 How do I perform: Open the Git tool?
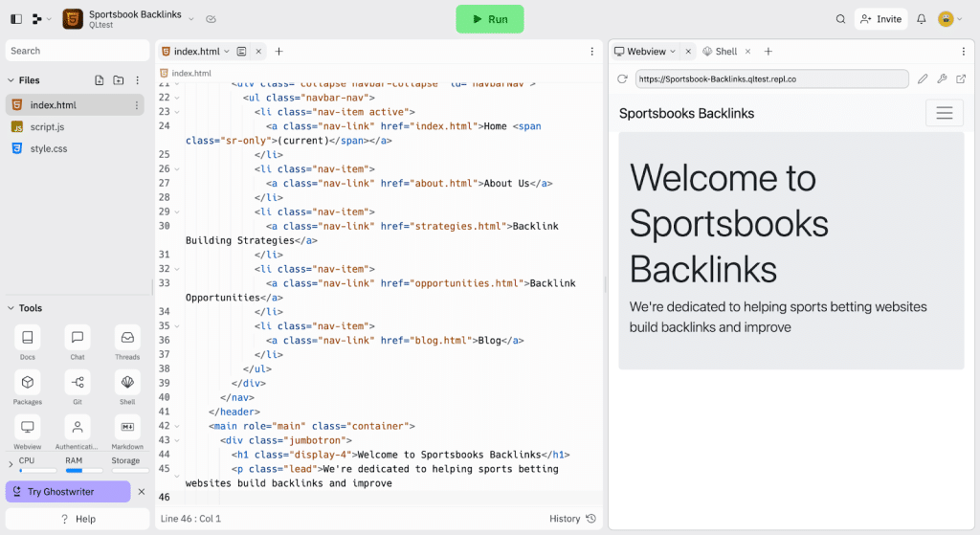coord(78,383)
